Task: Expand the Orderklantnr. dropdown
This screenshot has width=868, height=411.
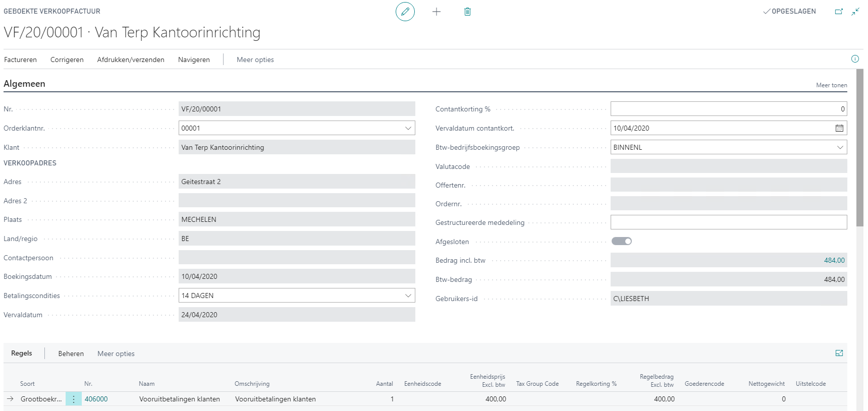Action: pyautogui.click(x=408, y=128)
